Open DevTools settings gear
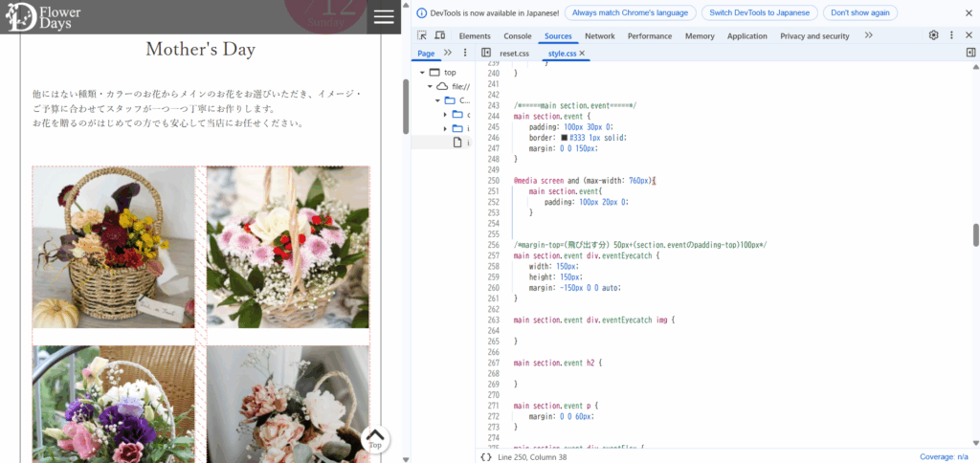The image size is (980, 463). tap(933, 35)
